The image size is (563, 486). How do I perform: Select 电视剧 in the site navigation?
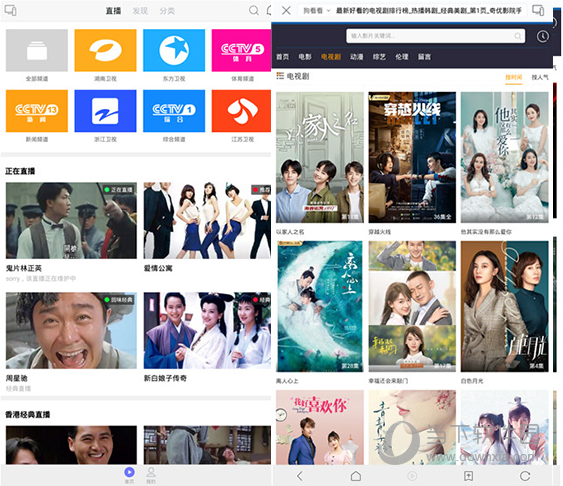[331, 57]
